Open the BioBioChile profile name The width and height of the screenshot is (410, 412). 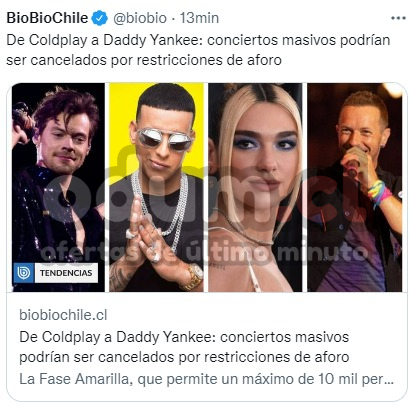[x=47, y=18]
